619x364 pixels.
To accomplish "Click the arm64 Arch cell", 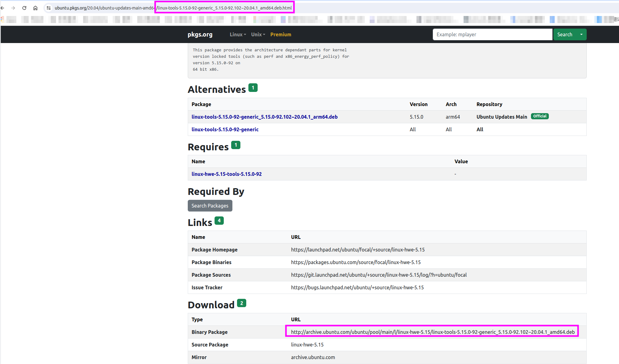I will [453, 117].
